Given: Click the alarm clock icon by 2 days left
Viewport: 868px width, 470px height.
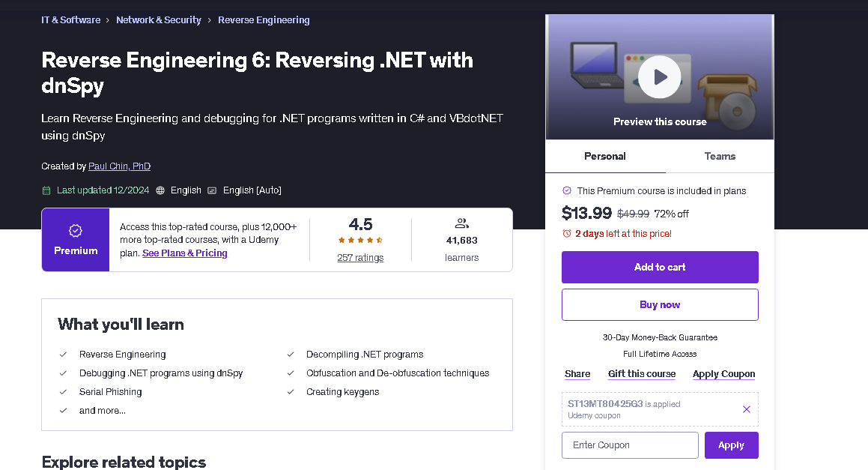Looking at the screenshot, I should coord(567,234).
